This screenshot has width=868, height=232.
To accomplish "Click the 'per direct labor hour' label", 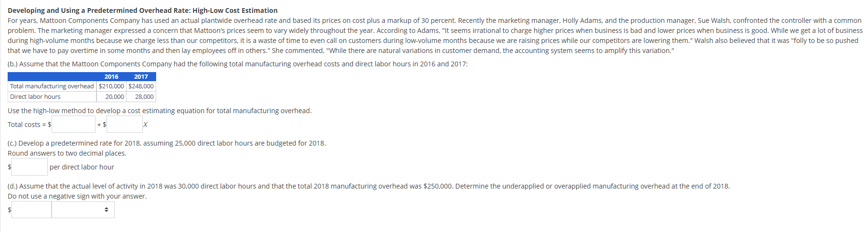I will [82, 167].
